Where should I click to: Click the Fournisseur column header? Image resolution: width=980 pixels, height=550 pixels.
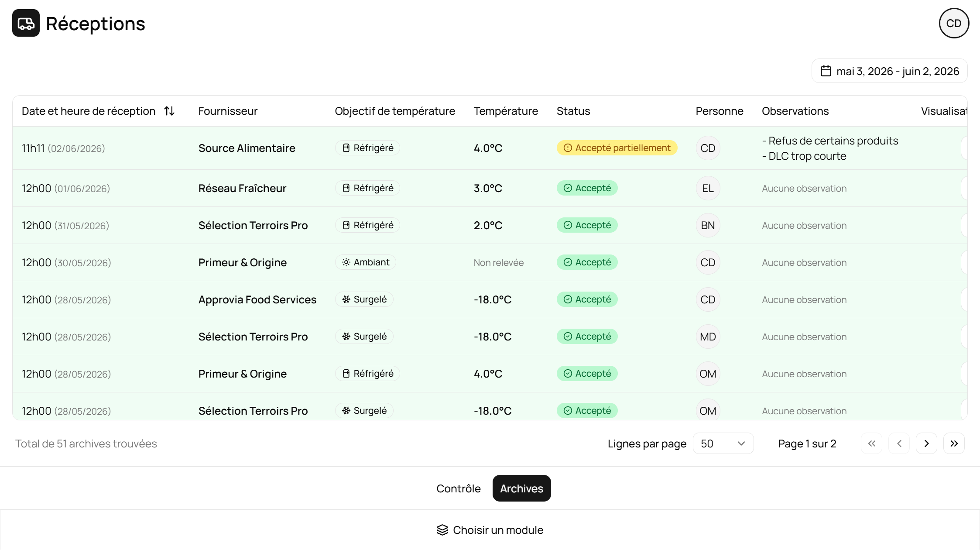228,111
